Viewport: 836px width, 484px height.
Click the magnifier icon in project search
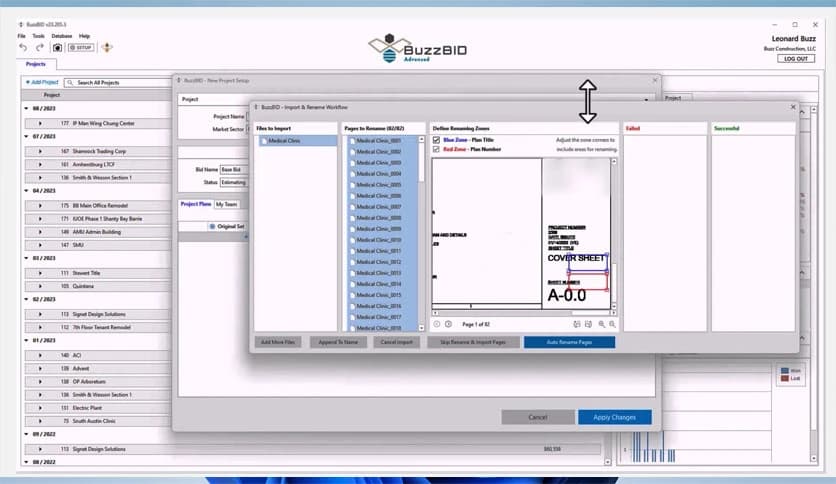(x=70, y=83)
